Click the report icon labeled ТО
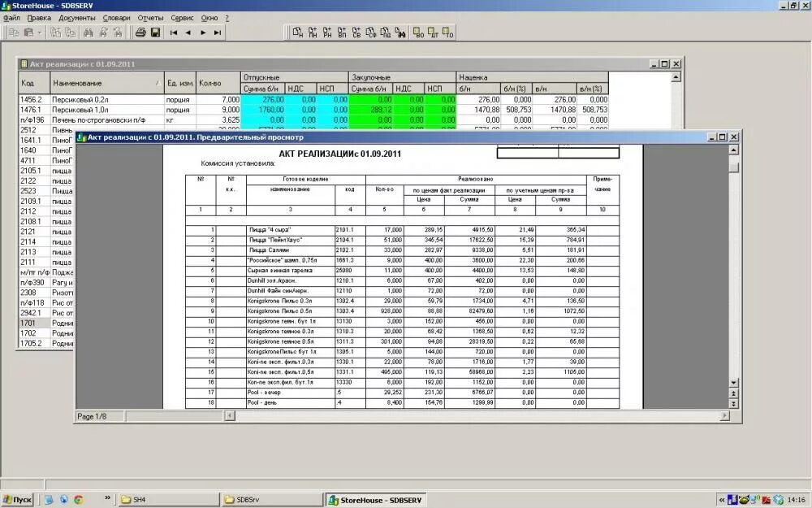The width and height of the screenshot is (812, 508). pos(448,33)
